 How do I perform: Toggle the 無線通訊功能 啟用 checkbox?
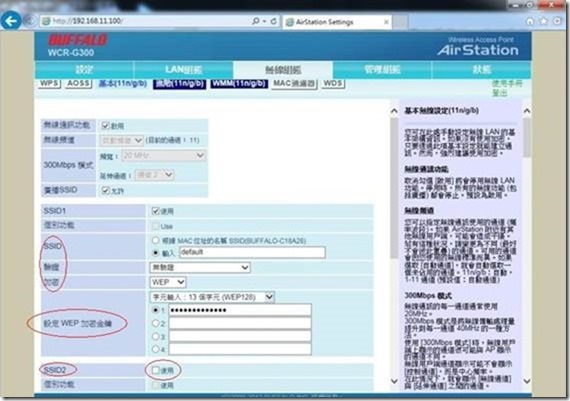[105, 126]
